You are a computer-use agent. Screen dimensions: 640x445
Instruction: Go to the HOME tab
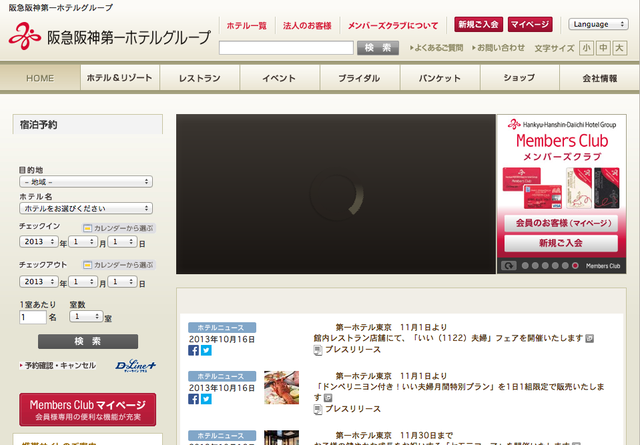coord(40,78)
